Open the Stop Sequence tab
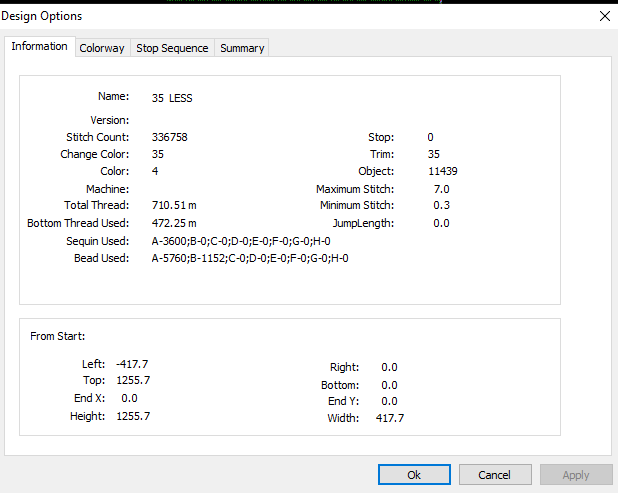Viewport: 618px width, 493px height. pos(172,48)
